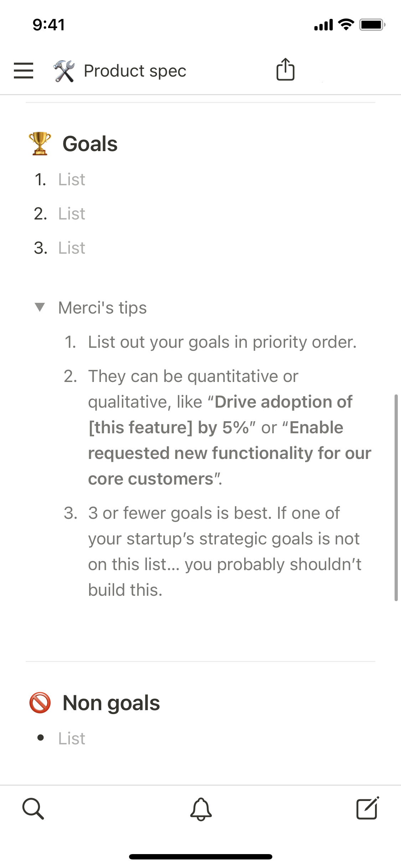This screenshot has height=868, width=401.
Task: Click the Merci's tips label text
Action: [102, 308]
